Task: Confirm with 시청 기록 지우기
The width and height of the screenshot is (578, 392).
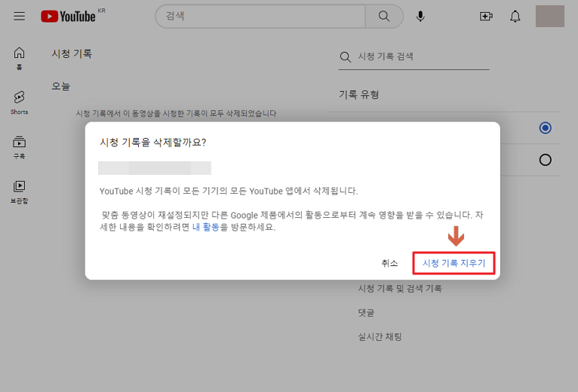Action: click(x=453, y=263)
